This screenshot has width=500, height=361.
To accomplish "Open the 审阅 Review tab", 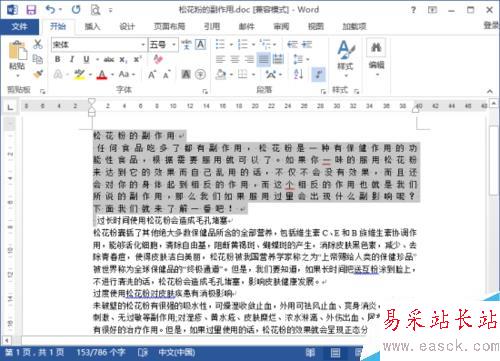I will [281, 26].
